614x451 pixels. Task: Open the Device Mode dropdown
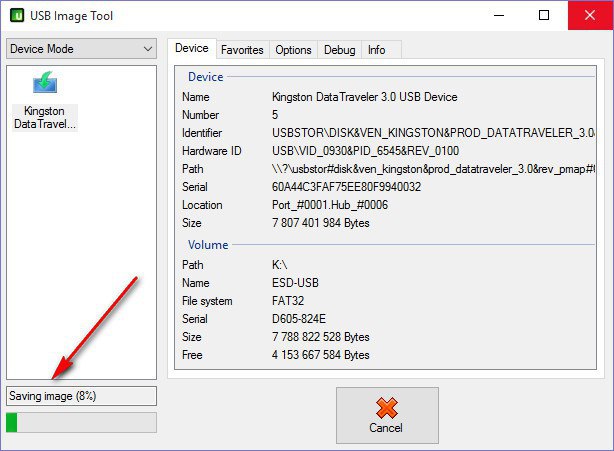(x=81, y=49)
